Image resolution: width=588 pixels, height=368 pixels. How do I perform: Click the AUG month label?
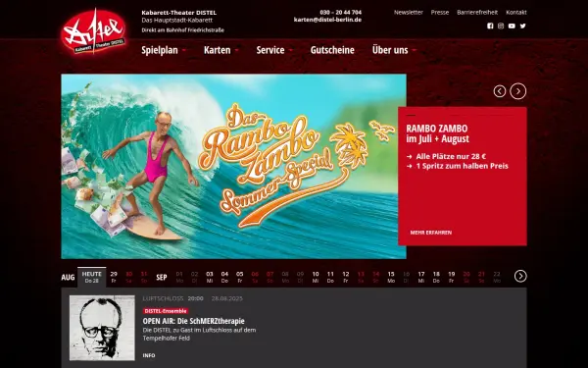(x=68, y=278)
